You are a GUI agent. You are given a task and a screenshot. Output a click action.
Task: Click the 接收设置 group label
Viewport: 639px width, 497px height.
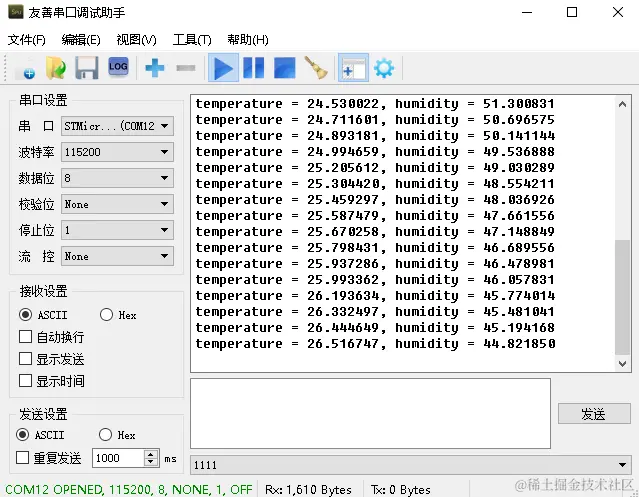(43, 291)
